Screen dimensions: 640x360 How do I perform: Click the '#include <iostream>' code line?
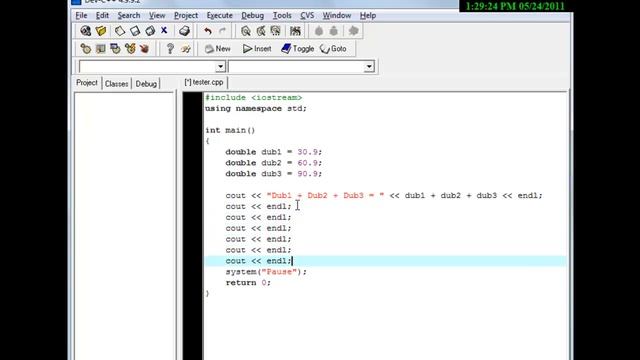(253, 98)
